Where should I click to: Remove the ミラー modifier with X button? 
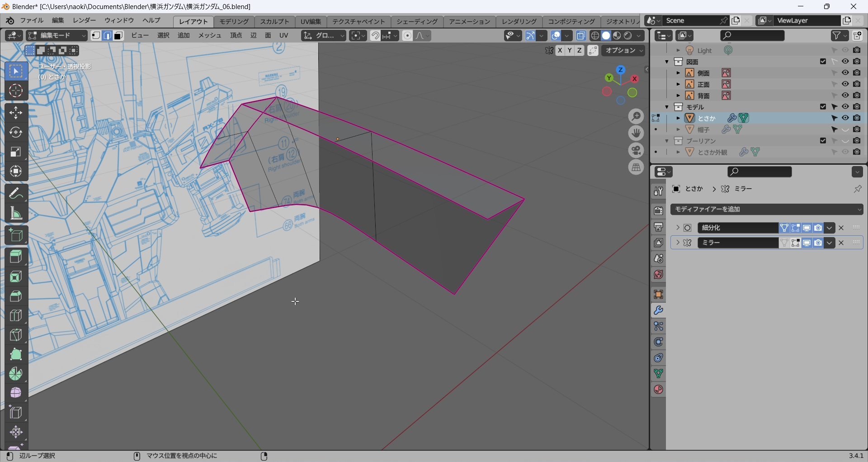pyautogui.click(x=841, y=243)
